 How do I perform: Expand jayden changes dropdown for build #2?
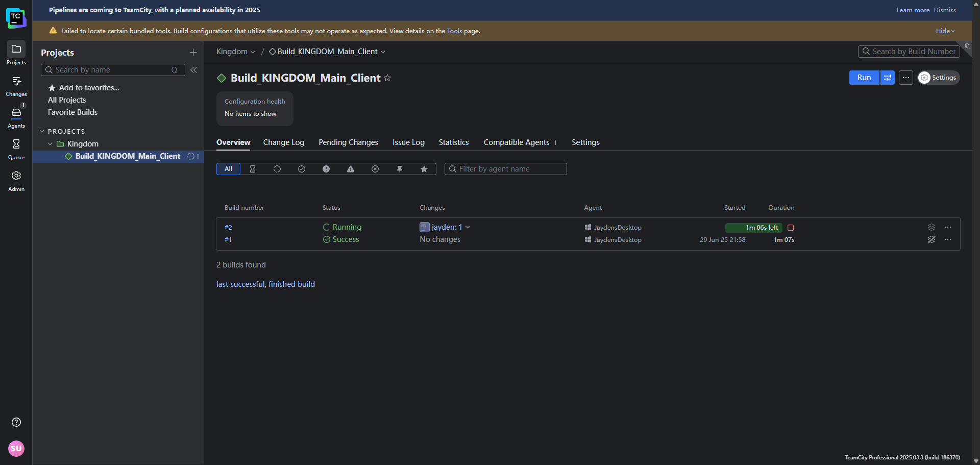click(467, 227)
